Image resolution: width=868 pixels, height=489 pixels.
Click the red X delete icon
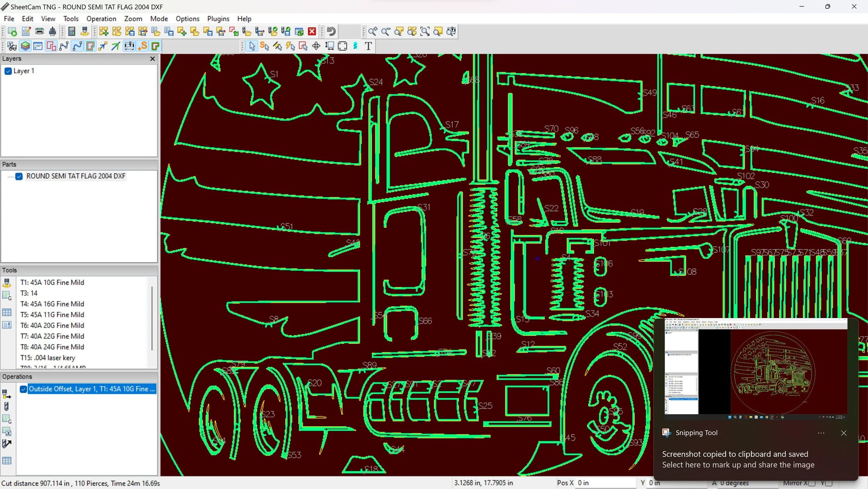click(312, 32)
